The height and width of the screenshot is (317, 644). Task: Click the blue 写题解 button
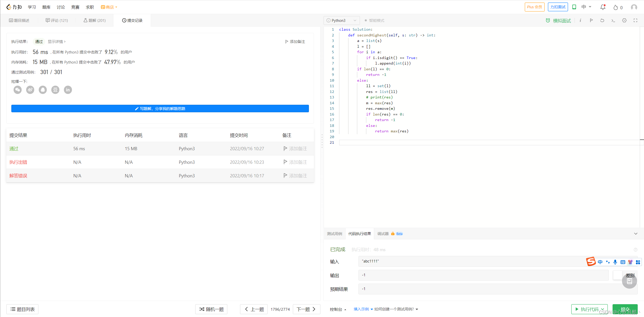click(x=160, y=109)
